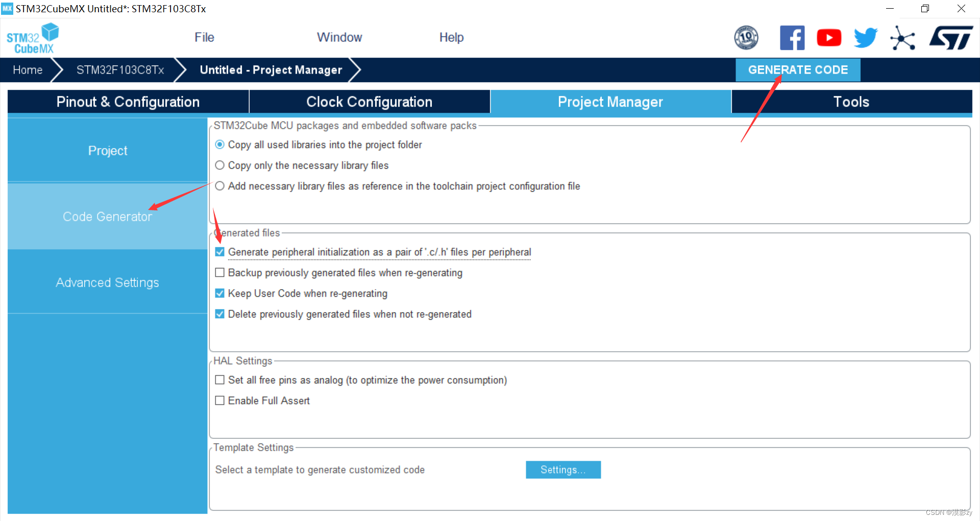Toggle Delete previously generated files checkbox

point(220,314)
